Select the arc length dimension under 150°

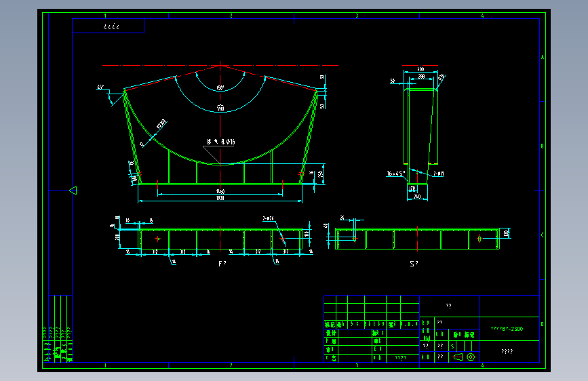coord(220,108)
